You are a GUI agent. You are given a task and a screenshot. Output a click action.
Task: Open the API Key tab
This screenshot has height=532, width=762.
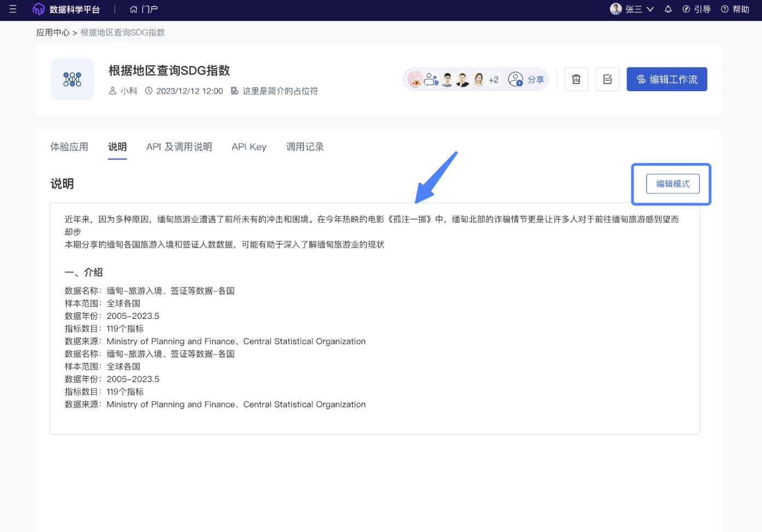[x=249, y=147]
